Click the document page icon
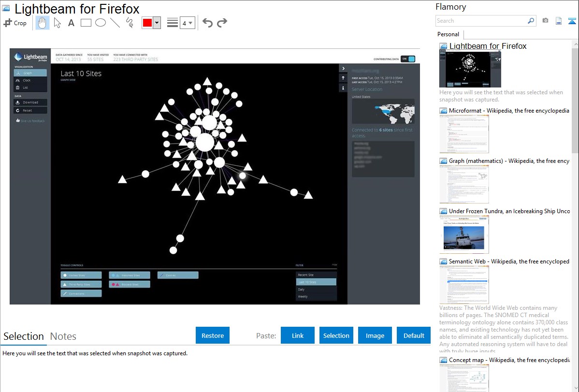The image size is (579, 392). tap(559, 21)
